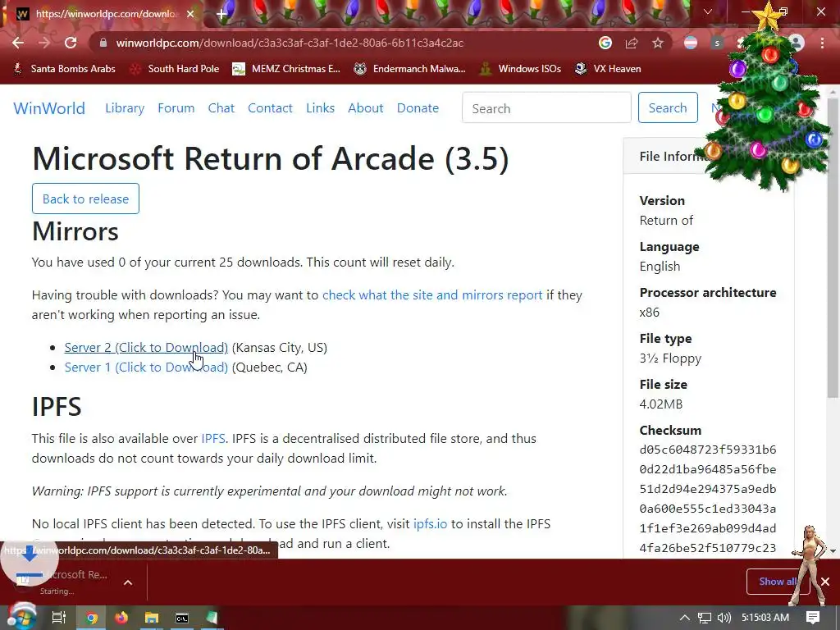Viewport: 840px width, 630px height.
Task: Show hidden tray icons chevron
Action: click(x=685, y=618)
